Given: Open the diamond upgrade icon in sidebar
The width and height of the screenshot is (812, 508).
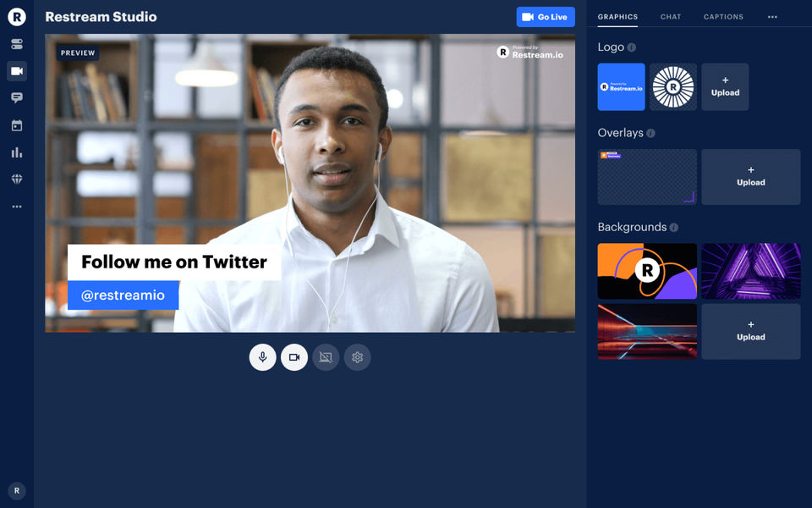Looking at the screenshot, I should click(17, 179).
